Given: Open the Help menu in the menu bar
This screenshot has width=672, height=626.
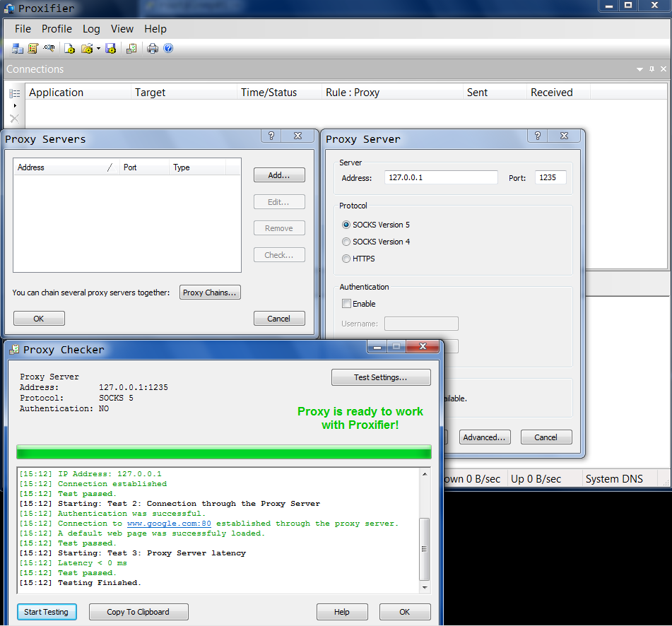Looking at the screenshot, I should [x=155, y=29].
